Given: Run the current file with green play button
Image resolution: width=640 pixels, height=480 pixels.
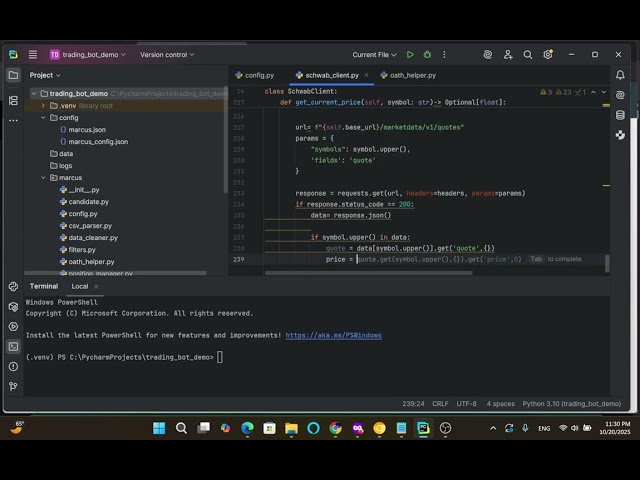Looking at the screenshot, I should (x=410, y=54).
